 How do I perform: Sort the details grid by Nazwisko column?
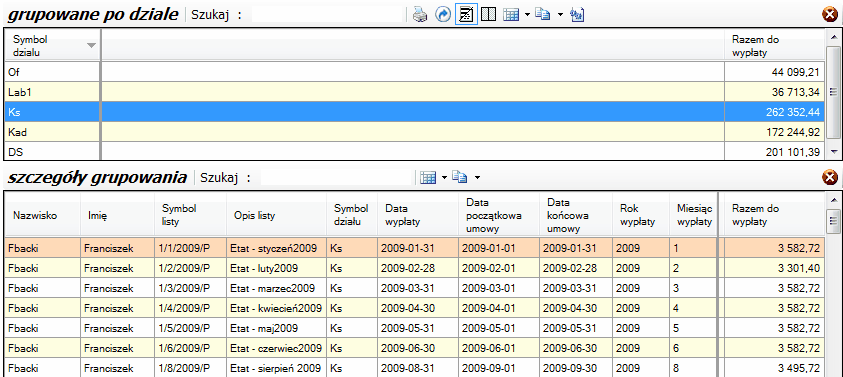(42, 215)
